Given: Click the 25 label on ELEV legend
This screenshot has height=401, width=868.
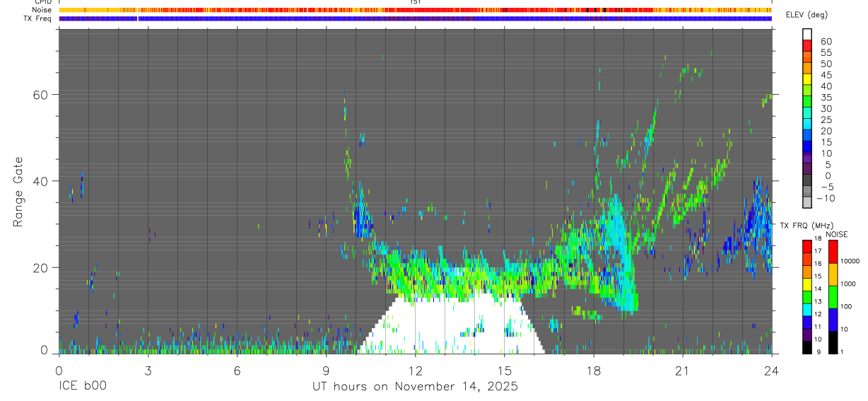Looking at the screenshot, I should (x=826, y=120).
